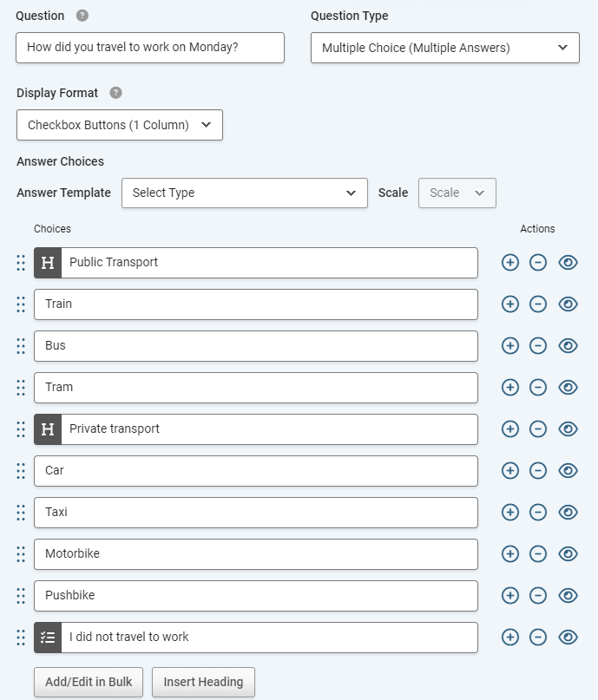Click the Display Format help icon
Screen dimensions: 598x700
(115, 93)
